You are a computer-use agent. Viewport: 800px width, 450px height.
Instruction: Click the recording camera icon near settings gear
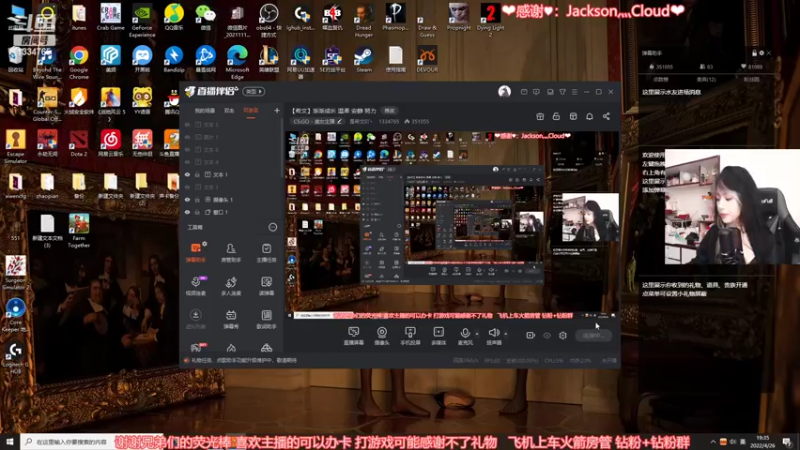pos(530,335)
